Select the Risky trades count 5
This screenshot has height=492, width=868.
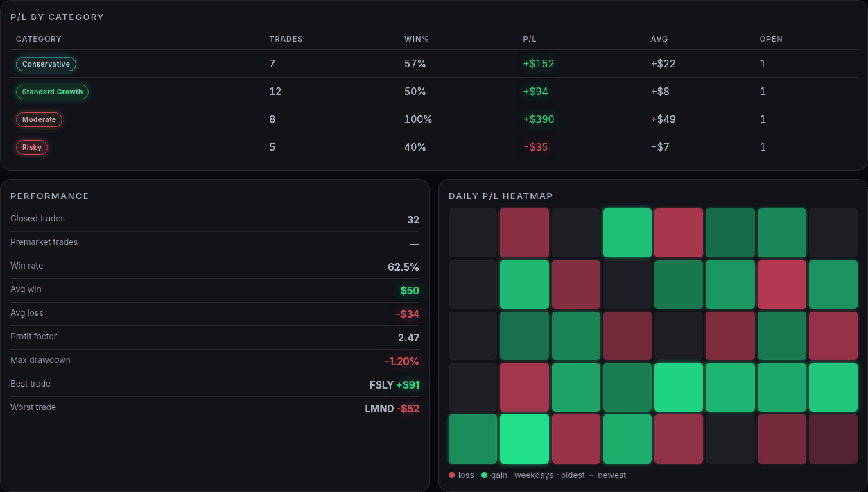(272, 147)
